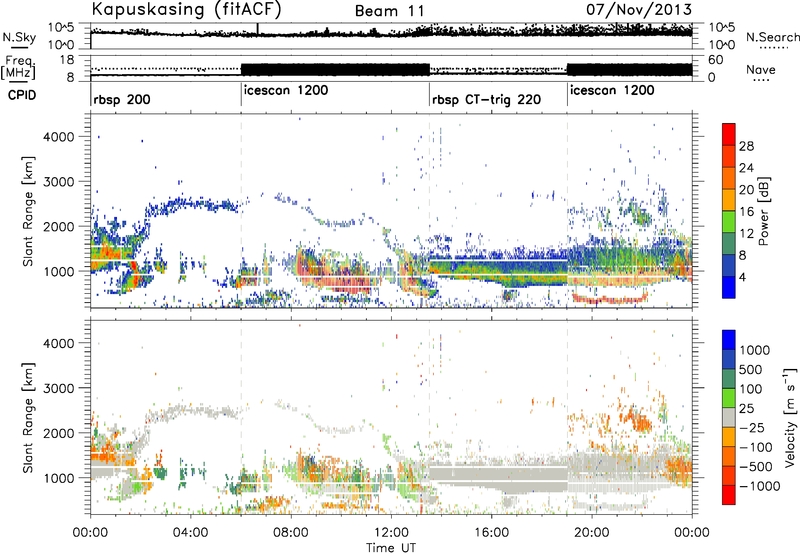Click the red bottom of the Velocity color bar

coord(729,495)
